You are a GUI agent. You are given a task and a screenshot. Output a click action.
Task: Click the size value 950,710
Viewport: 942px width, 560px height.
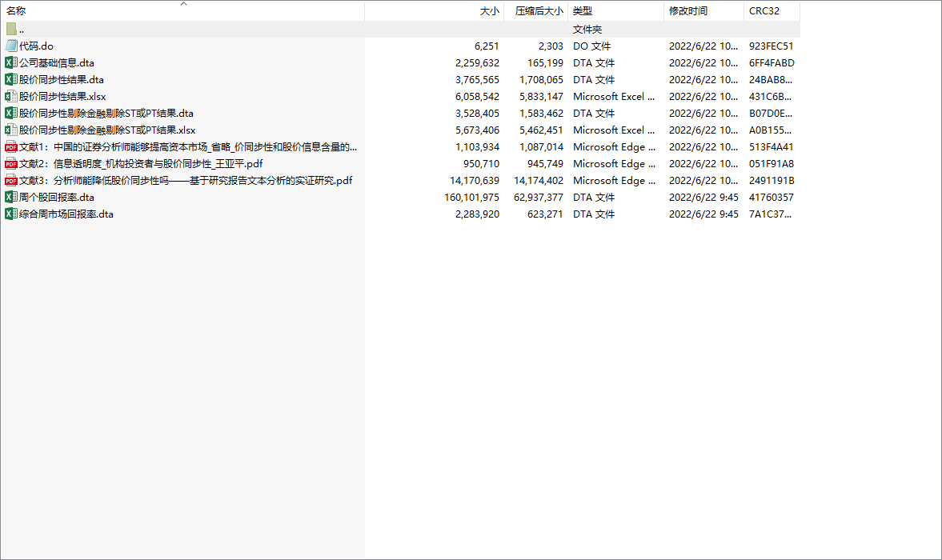(481, 164)
